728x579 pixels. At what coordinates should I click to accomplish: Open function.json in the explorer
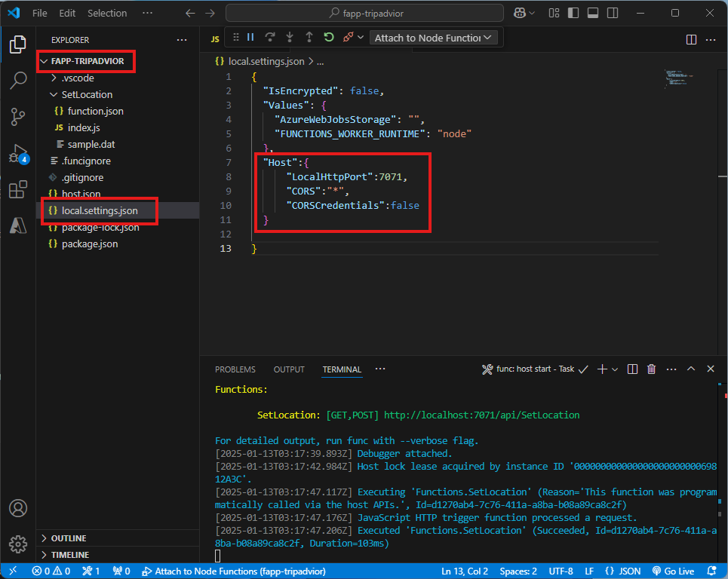(x=95, y=112)
